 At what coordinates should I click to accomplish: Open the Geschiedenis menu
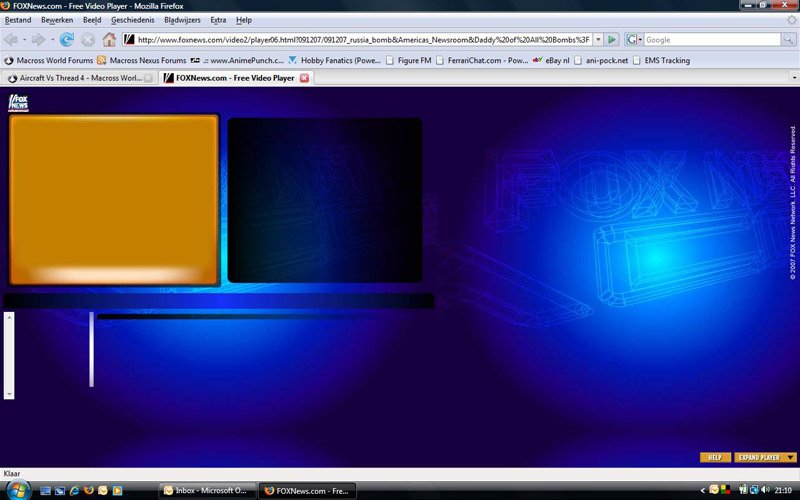(133, 20)
